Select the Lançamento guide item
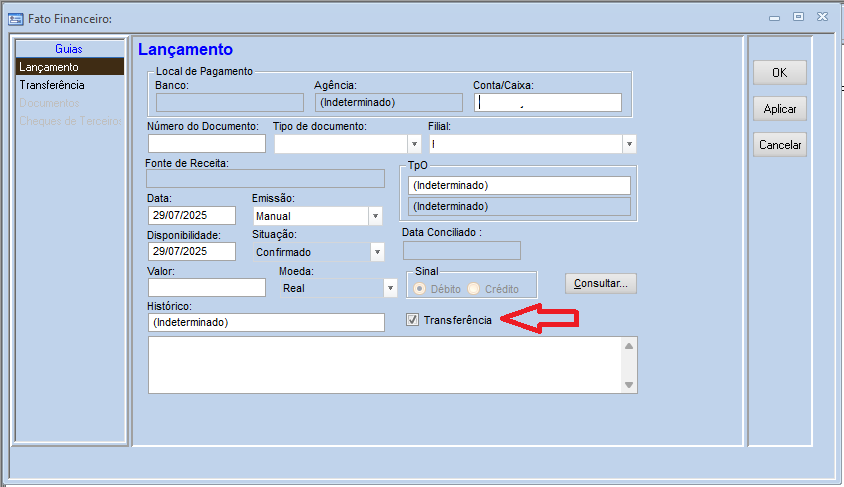The width and height of the screenshot is (844, 487). 70,67
